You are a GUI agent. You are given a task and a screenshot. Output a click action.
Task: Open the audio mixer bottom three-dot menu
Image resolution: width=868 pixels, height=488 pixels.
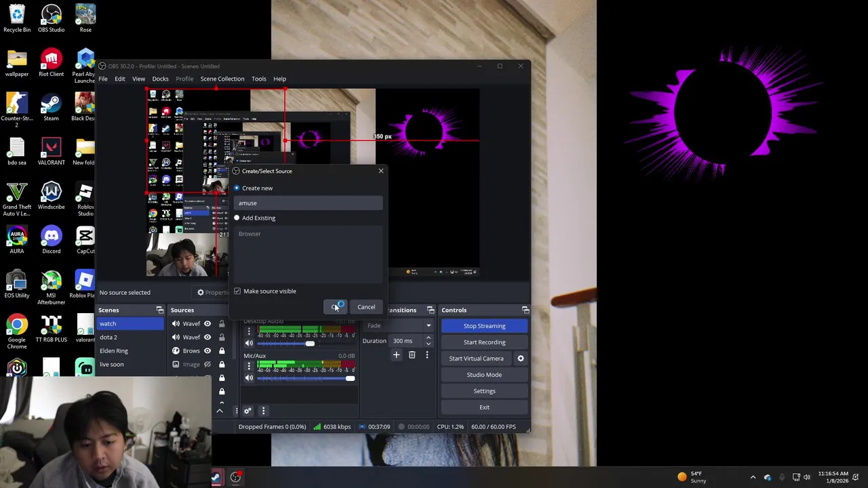pos(263,411)
